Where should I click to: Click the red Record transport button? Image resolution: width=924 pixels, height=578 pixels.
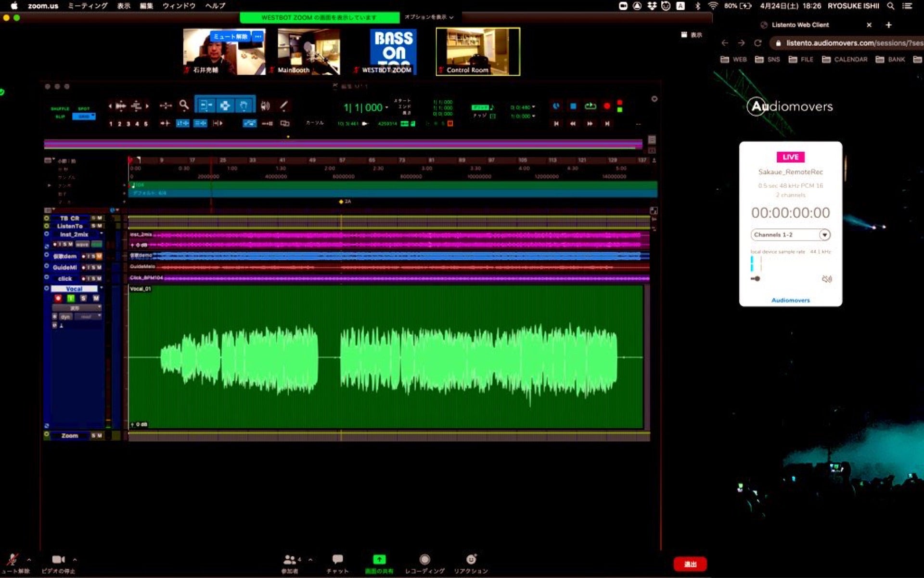(x=607, y=106)
